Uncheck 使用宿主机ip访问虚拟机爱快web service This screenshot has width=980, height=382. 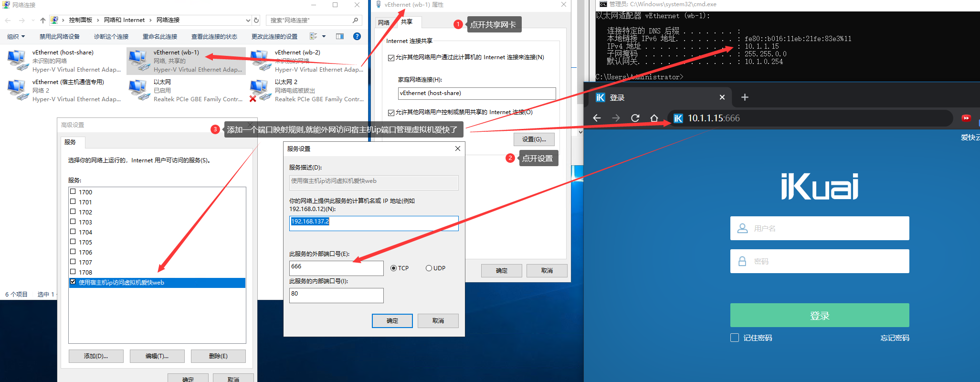coord(73,282)
